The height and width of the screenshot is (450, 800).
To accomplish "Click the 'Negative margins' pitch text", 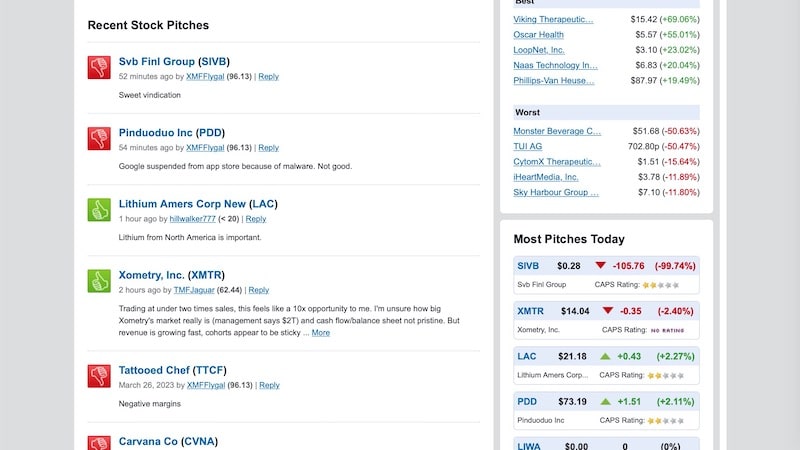I will coord(149,404).
